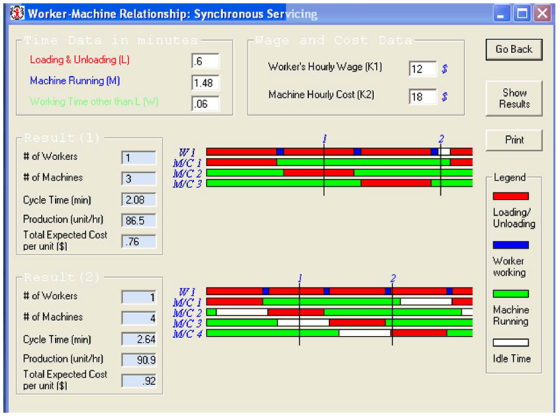The image size is (560, 420).
Task: Click cycle marker 2 in Result (1) chart
Action: (x=441, y=139)
